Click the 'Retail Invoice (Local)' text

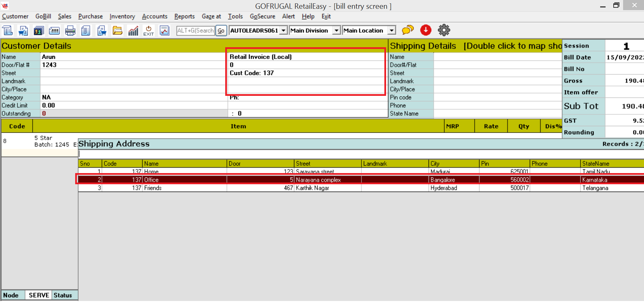tap(261, 57)
